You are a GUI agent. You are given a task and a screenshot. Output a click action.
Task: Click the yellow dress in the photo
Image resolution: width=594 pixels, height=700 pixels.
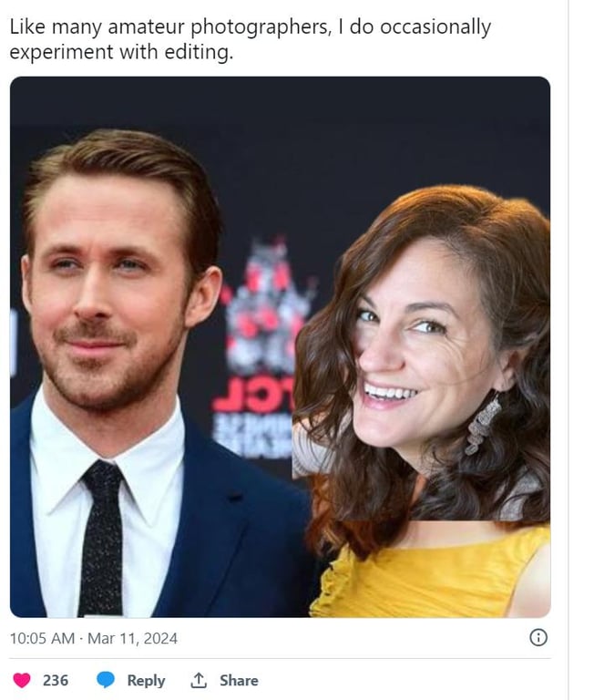[428, 574]
